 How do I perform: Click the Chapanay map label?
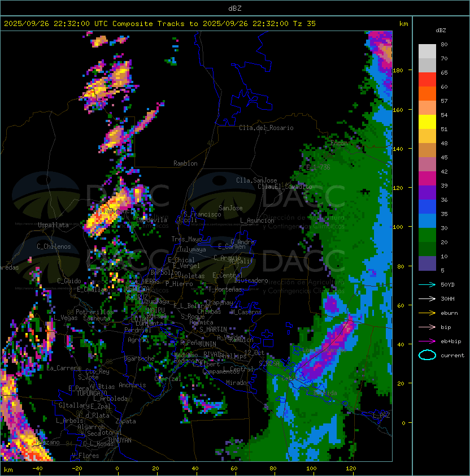pos(219,302)
